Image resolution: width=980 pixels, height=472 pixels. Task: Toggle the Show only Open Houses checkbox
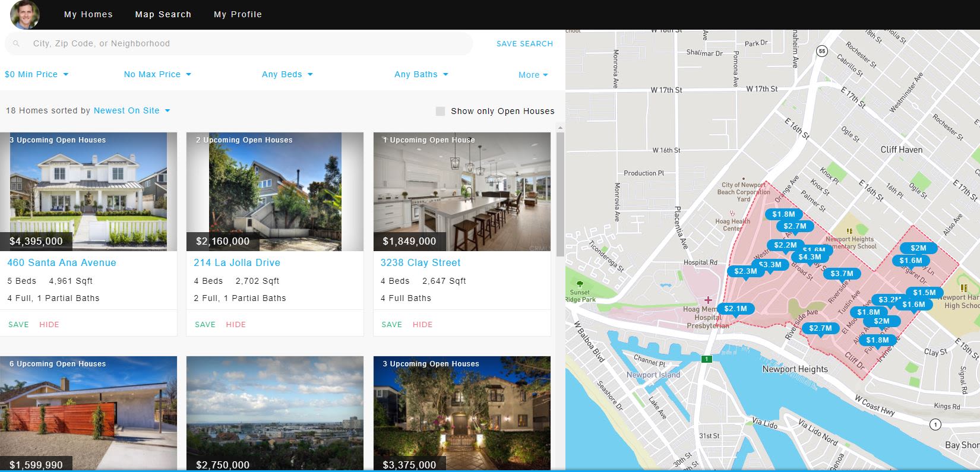440,111
